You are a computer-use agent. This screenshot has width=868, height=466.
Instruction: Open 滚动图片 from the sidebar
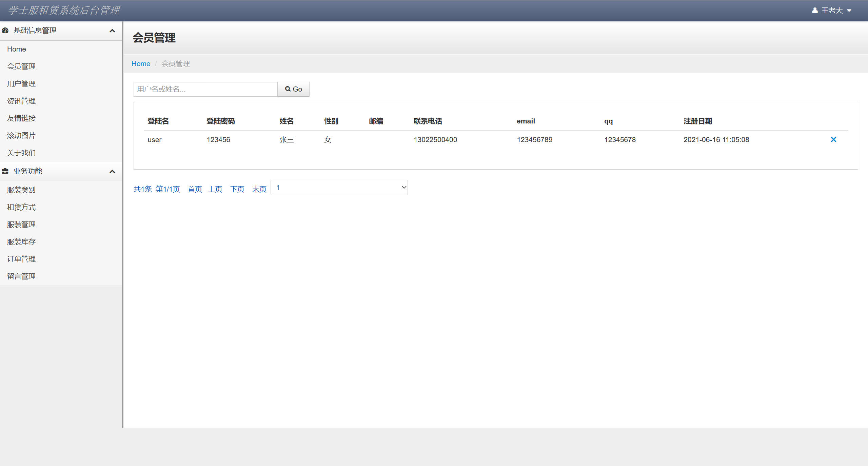click(x=21, y=135)
